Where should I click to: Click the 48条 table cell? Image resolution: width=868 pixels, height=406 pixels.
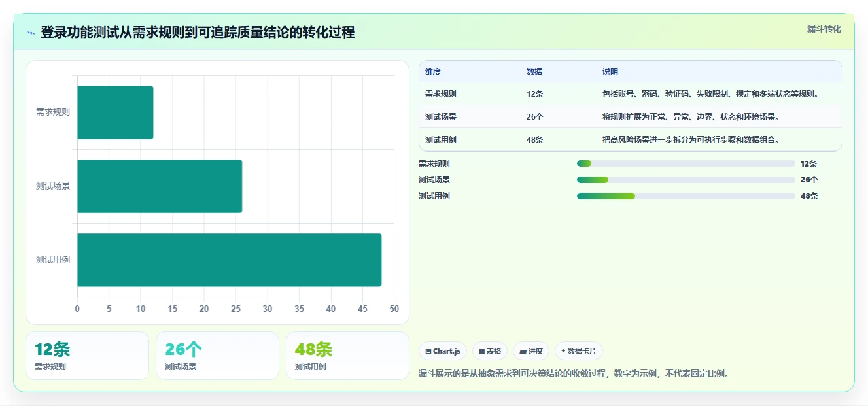coord(535,140)
